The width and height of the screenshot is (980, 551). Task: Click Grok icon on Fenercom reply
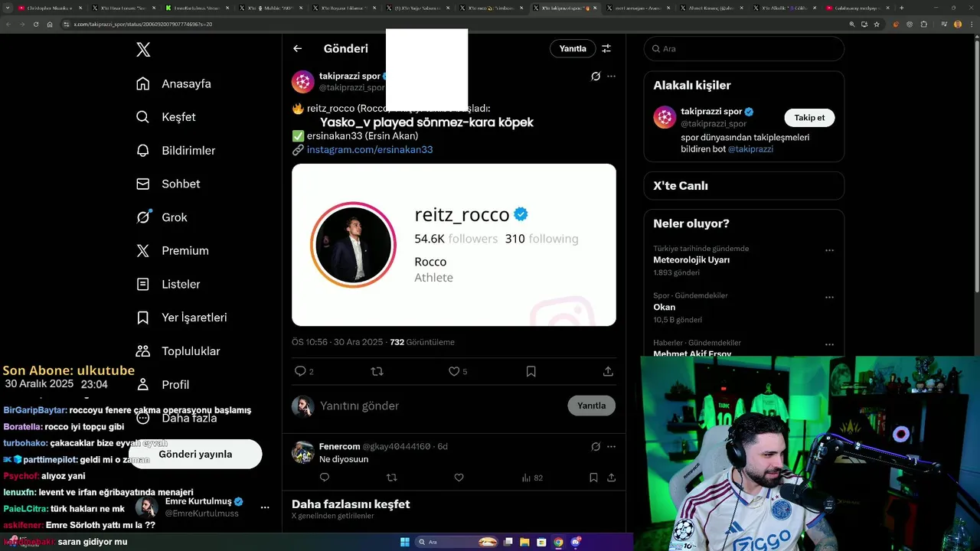(596, 446)
